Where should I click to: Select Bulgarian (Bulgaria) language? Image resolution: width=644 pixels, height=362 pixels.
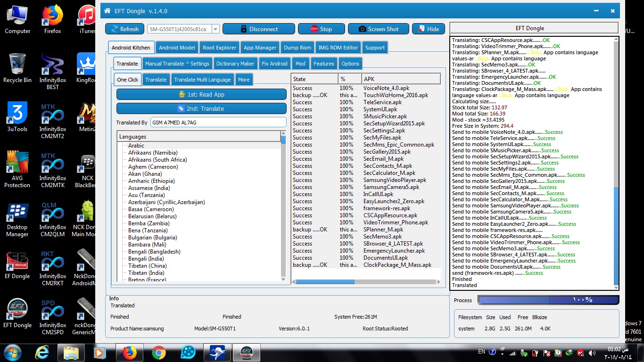tap(153, 238)
